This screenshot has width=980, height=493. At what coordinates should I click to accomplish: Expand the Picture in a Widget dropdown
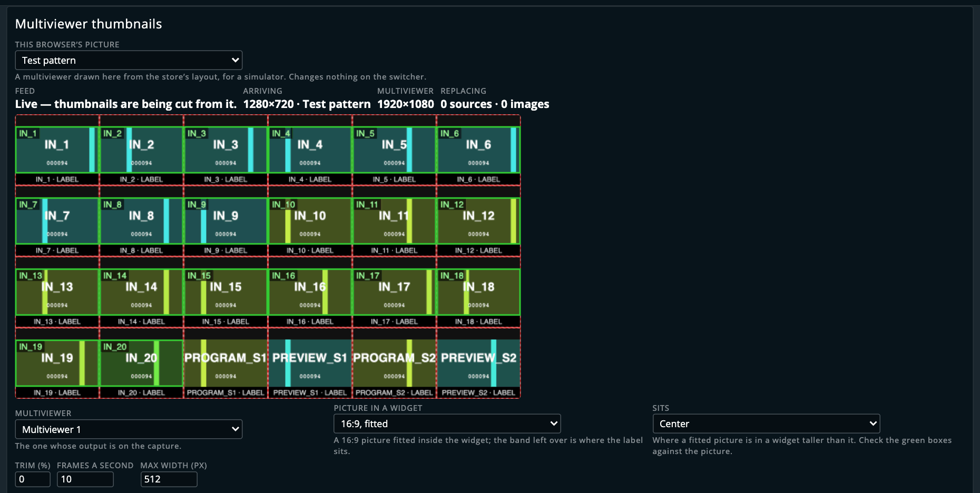tap(447, 423)
